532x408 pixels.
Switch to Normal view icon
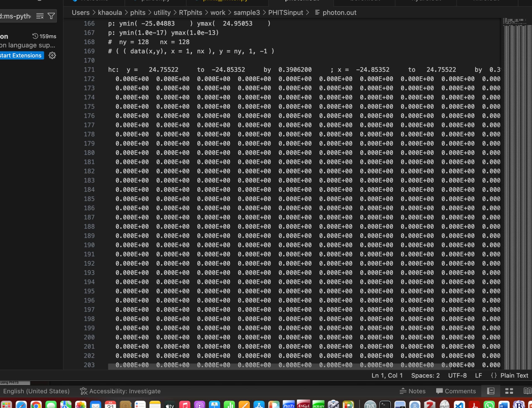click(491, 391)
